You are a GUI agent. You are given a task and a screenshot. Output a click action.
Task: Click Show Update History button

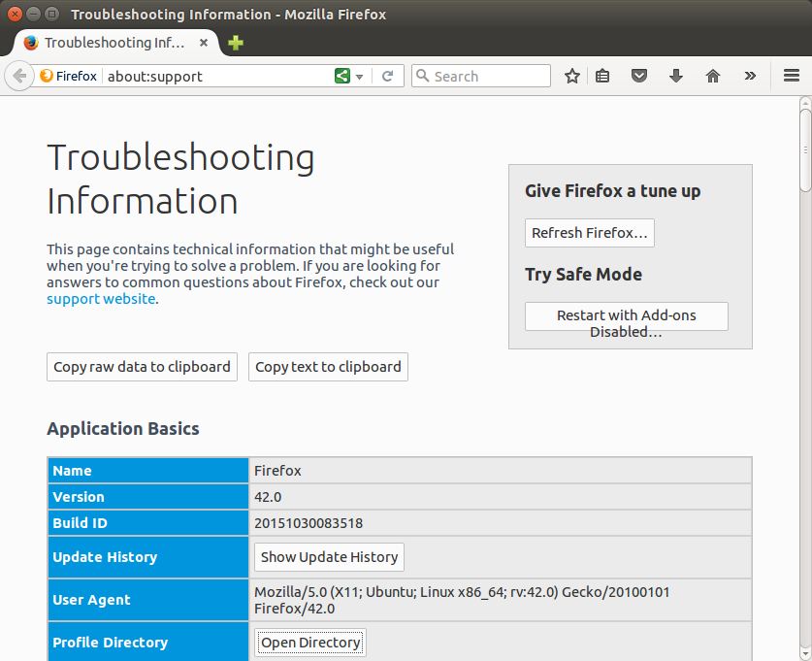329,557
